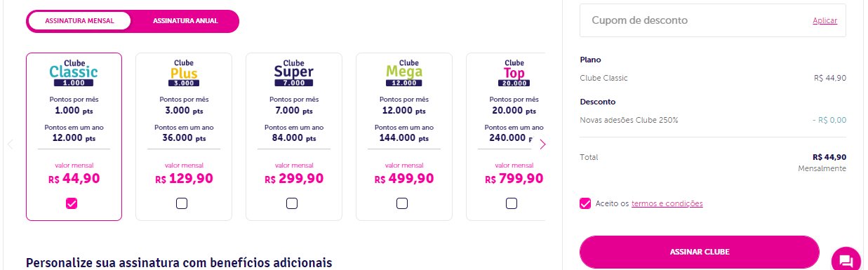Click the Aplicar coupon link
Image resolution: width=868 pixels, height=270 pixels.
824,21
